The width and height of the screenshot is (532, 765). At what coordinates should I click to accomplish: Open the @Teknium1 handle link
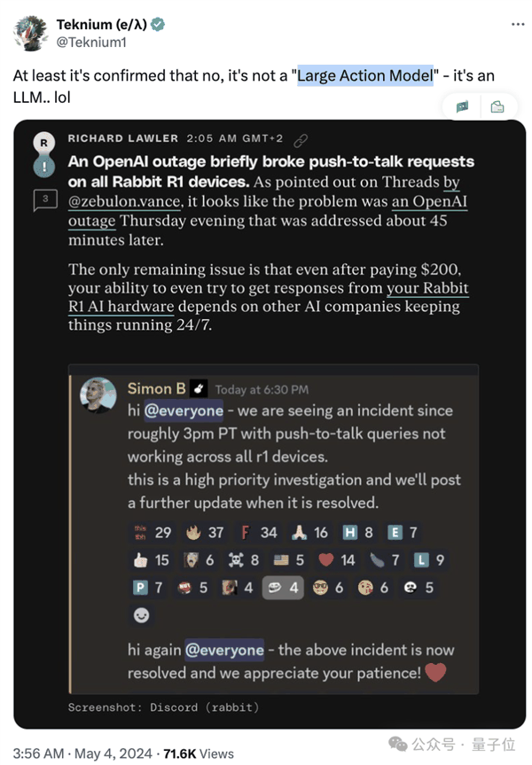click(x=91, y=43)
